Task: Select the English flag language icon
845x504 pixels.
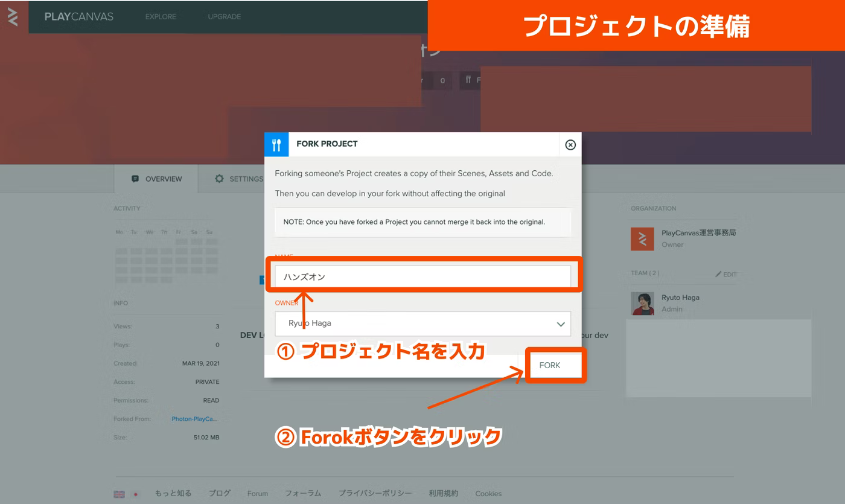Action: point(119,494)
